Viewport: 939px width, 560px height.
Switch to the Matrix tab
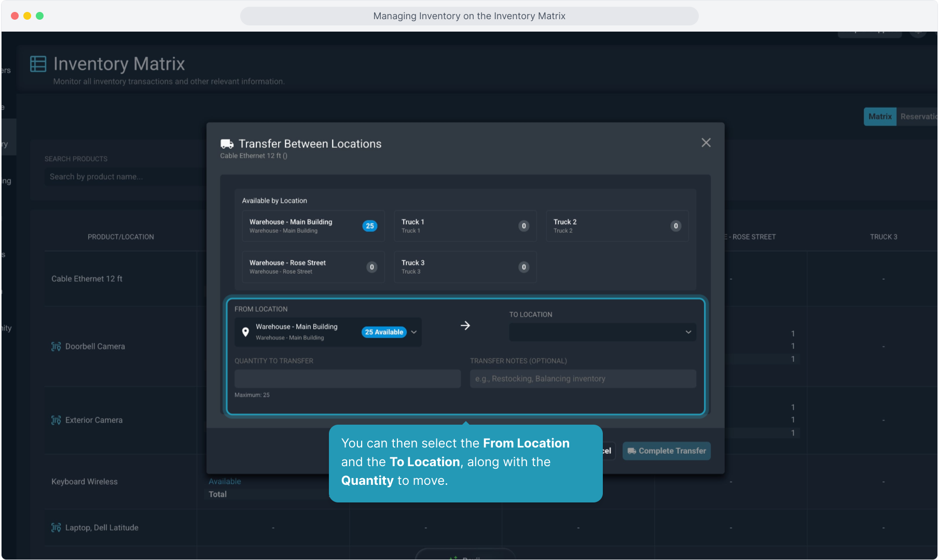coord(880,117)
